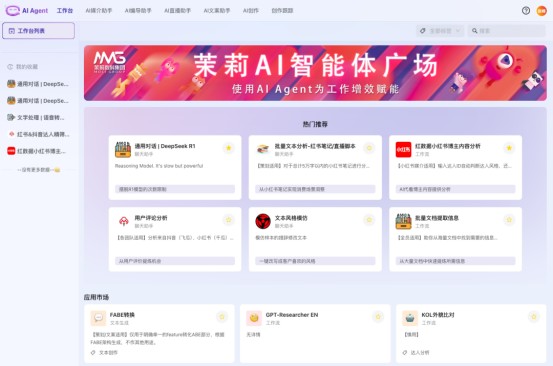Click the 文本创作 tag icon in FABE card
Screen dimensions: 553x366
[93, 352]
